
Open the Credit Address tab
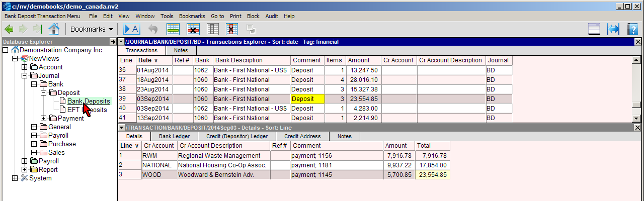[x=302, y=136]
